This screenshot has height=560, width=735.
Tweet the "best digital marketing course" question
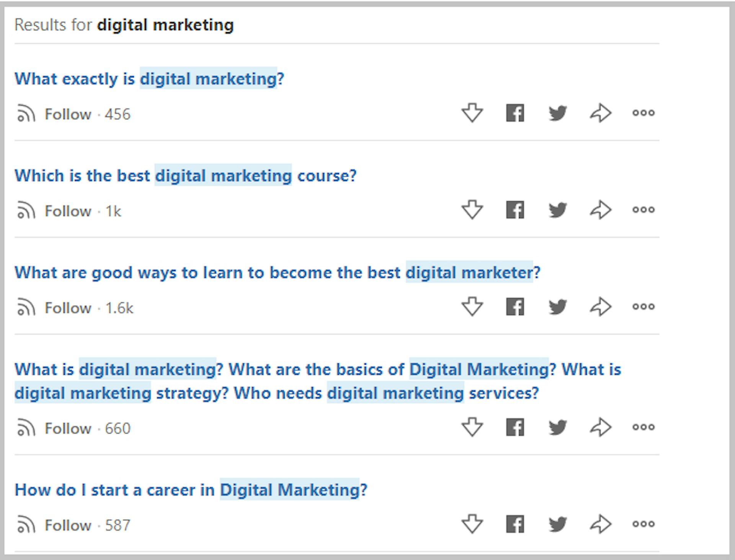click(x=557, y=210)
